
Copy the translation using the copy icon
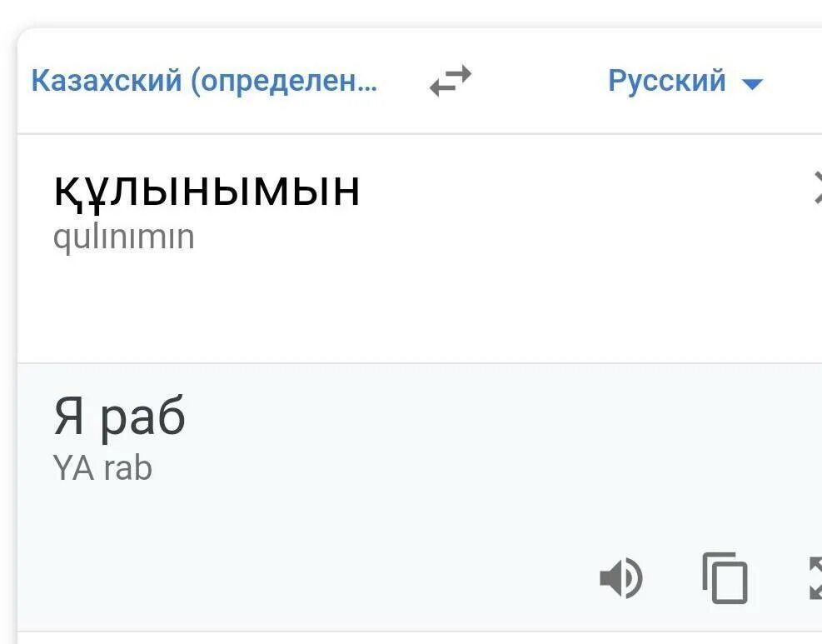(x=725, y=577)
